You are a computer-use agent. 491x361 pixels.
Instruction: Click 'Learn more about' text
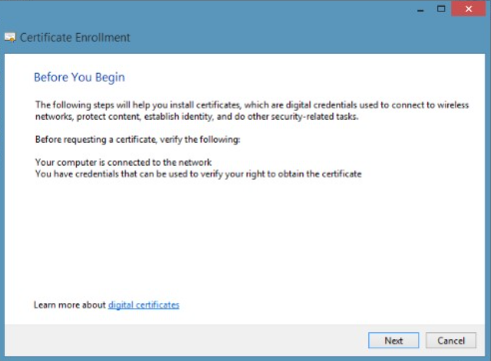70,305
